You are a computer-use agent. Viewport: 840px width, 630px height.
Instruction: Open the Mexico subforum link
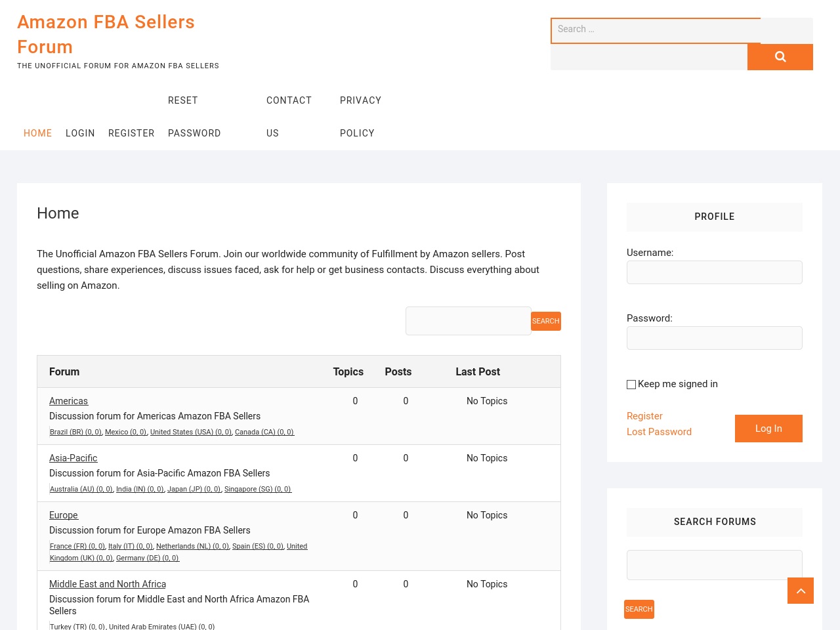click(125, 432)
